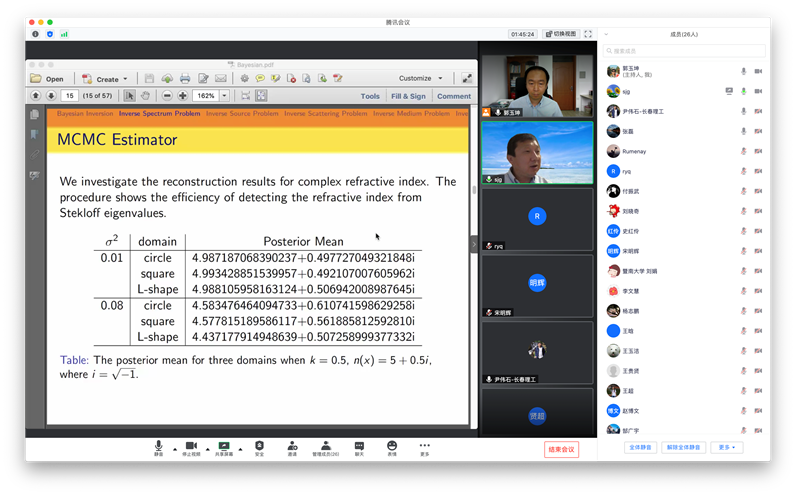
Task: Click the 搜索成员 member search box
Action: [x=680, y=50]
